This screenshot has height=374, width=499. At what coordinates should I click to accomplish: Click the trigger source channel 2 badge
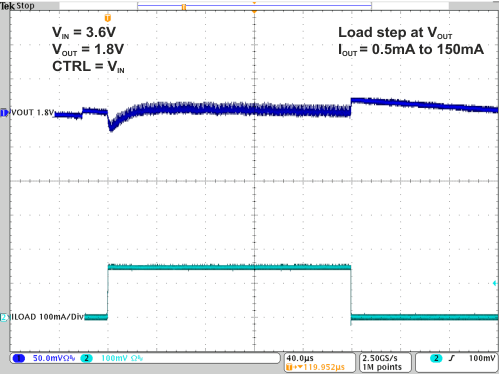coord(436,358)
